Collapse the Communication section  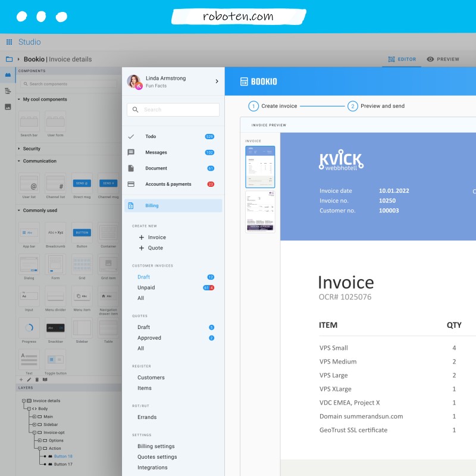point(19,161)
